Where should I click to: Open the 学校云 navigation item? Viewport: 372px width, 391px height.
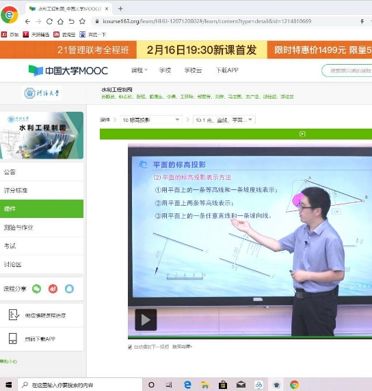click(193, 70)
